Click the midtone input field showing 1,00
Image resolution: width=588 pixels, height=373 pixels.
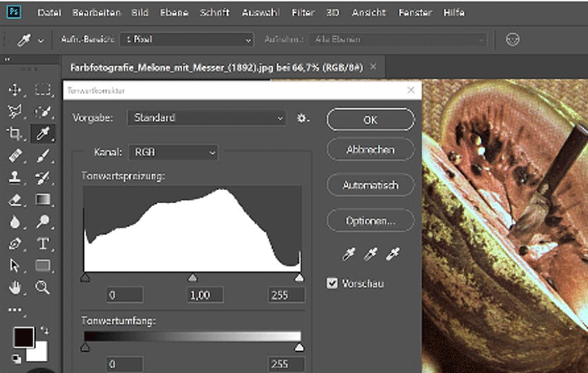[x=205, y=295]
